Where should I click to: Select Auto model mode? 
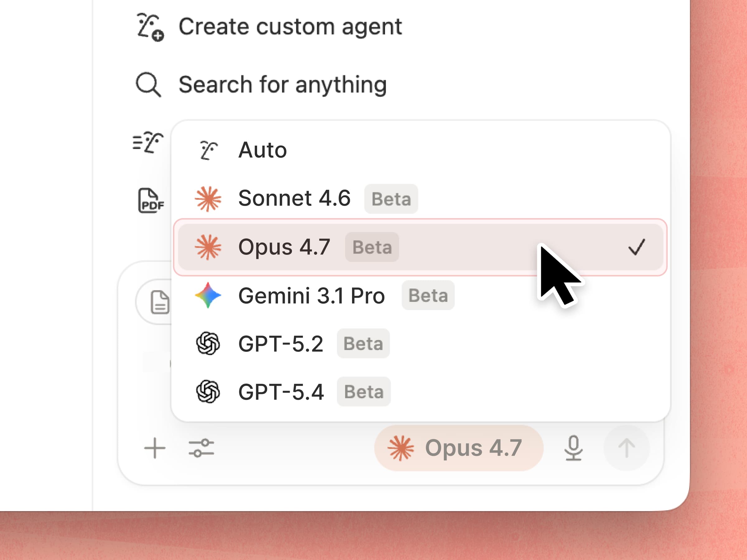[x=262, y=150]
